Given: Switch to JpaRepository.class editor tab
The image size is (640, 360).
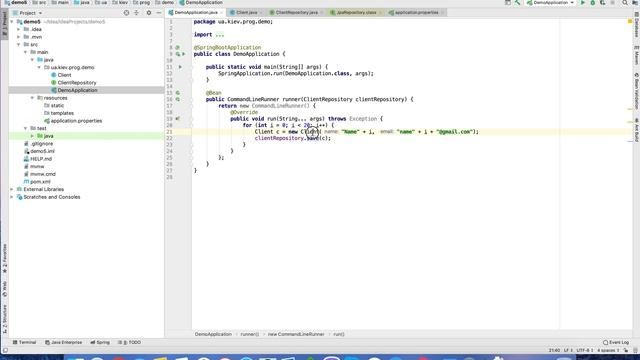Looking at the screenshot, I should [356, 13].
